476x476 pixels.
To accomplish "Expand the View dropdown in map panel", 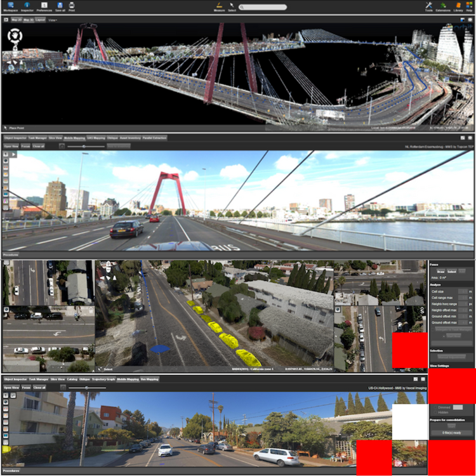I will 53,20.
